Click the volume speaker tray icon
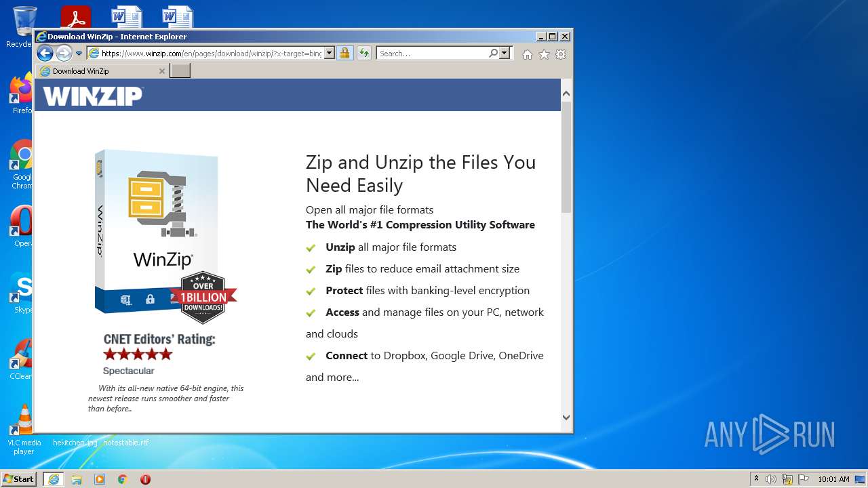Screen dimensions: 868x488 [771, 479]
